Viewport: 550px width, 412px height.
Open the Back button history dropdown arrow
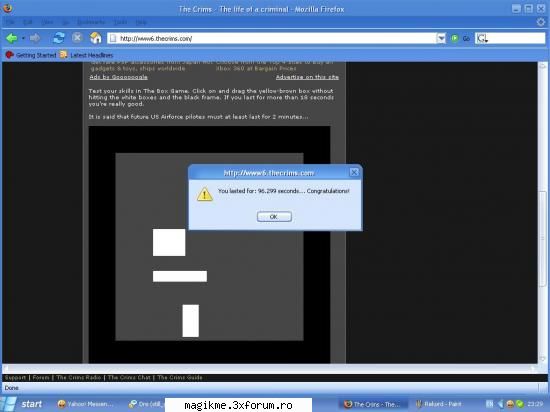point(23,38)
